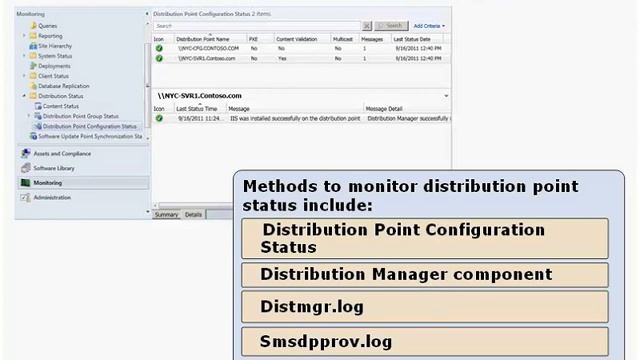Click the Site Hierarchy icon
Viewport: 640px width, 360px height.
click(x=33, y=46)
